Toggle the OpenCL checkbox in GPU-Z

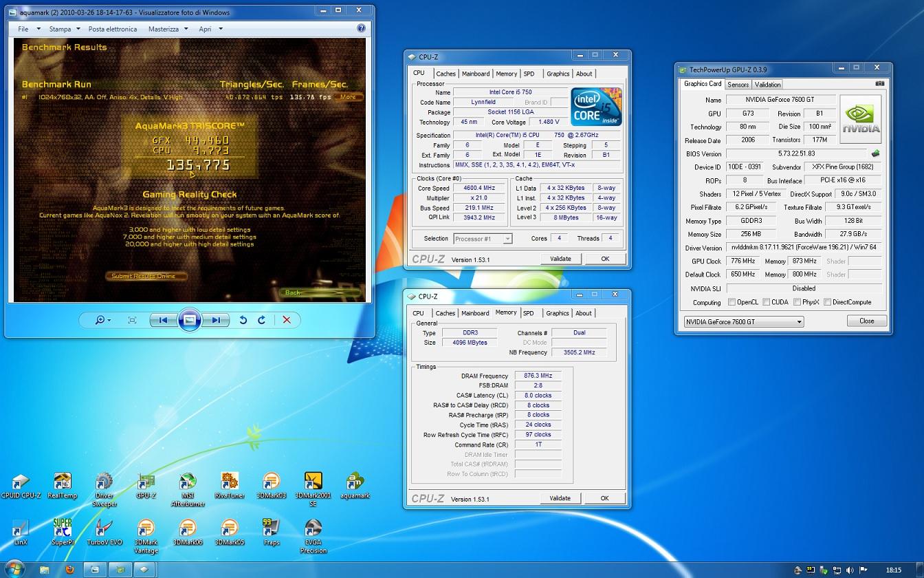tap(732, 302)
